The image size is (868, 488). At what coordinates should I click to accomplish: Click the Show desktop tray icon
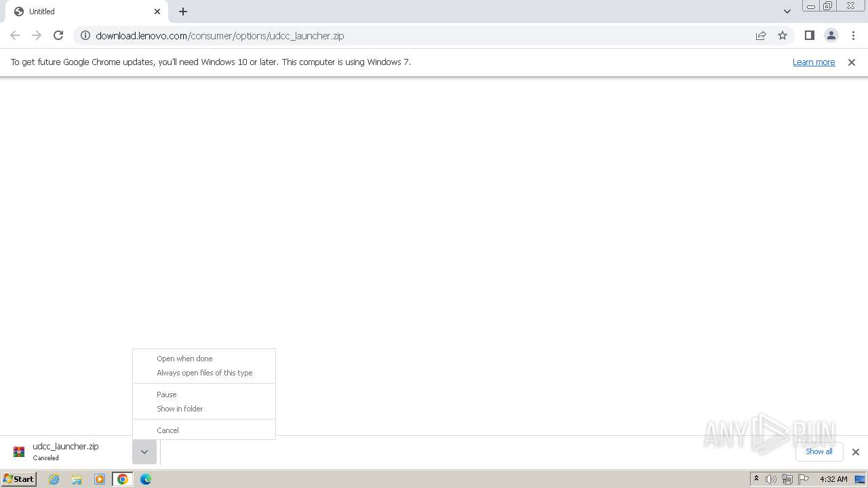pyautogui.click(x=860, y=479)
